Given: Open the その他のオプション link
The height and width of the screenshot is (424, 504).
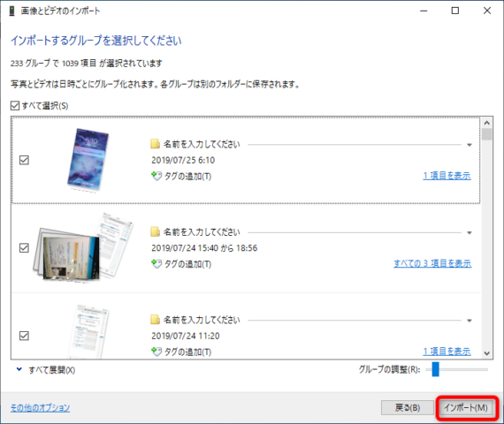Looking at the screenshot, I should click(x=40, y=408).
